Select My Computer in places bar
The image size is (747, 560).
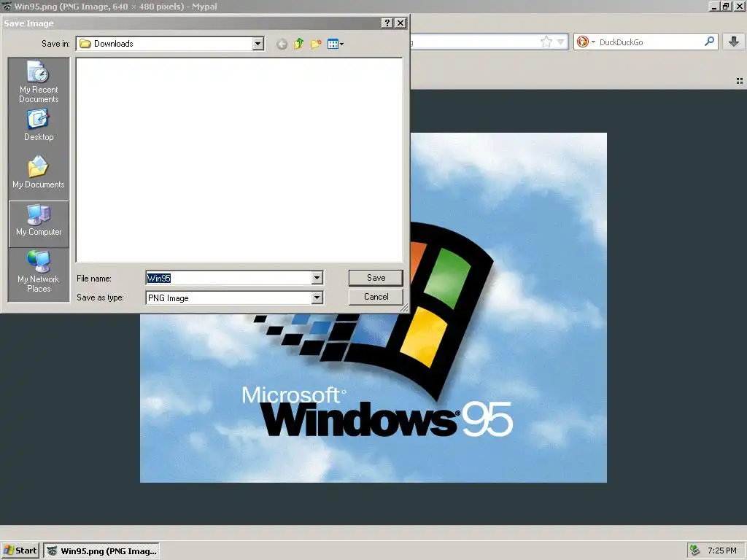pos(39,224)
